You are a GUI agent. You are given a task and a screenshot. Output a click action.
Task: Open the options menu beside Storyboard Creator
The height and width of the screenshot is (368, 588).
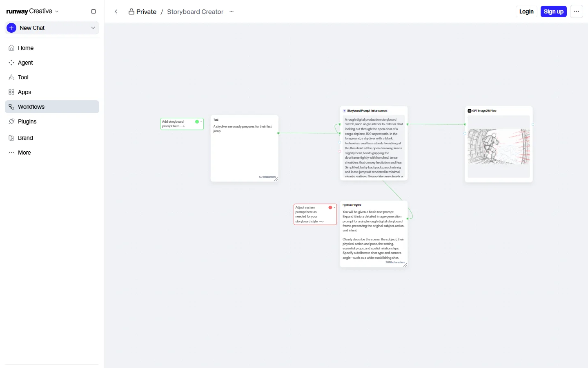(x=232, y=11)
